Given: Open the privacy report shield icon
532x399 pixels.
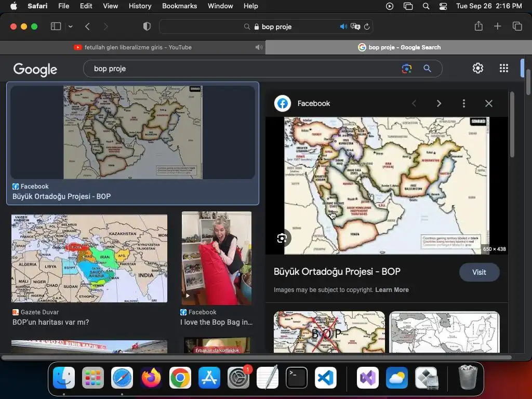Looking at the screenshot, I should 147,26.
